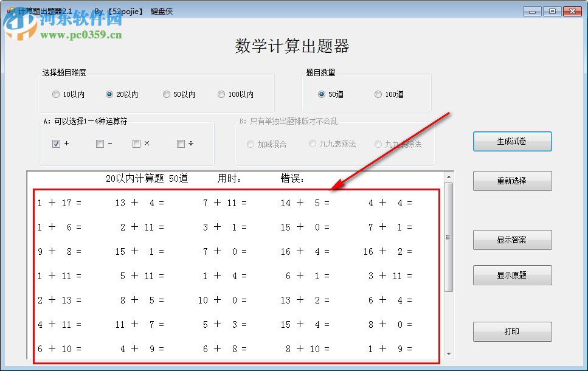Enable the division (÷) operator

(x=179, y=144)
